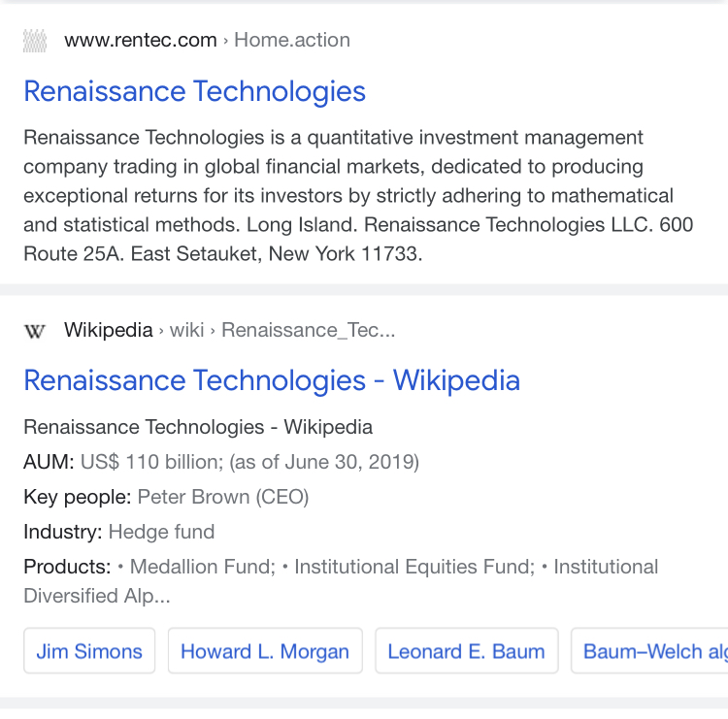Select the Baum–Welch algorithm chip
This screenshot has width=728, height=719.
(x=649, y=651)
